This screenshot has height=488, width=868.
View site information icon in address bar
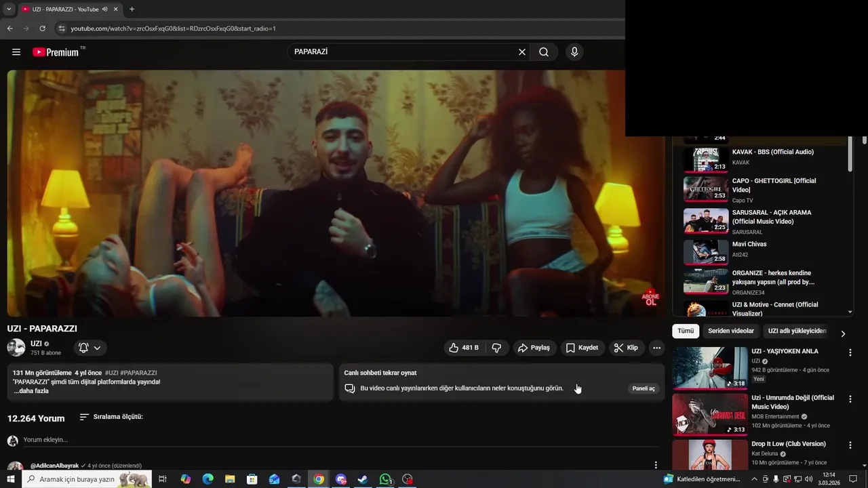(x=61, y=28)
